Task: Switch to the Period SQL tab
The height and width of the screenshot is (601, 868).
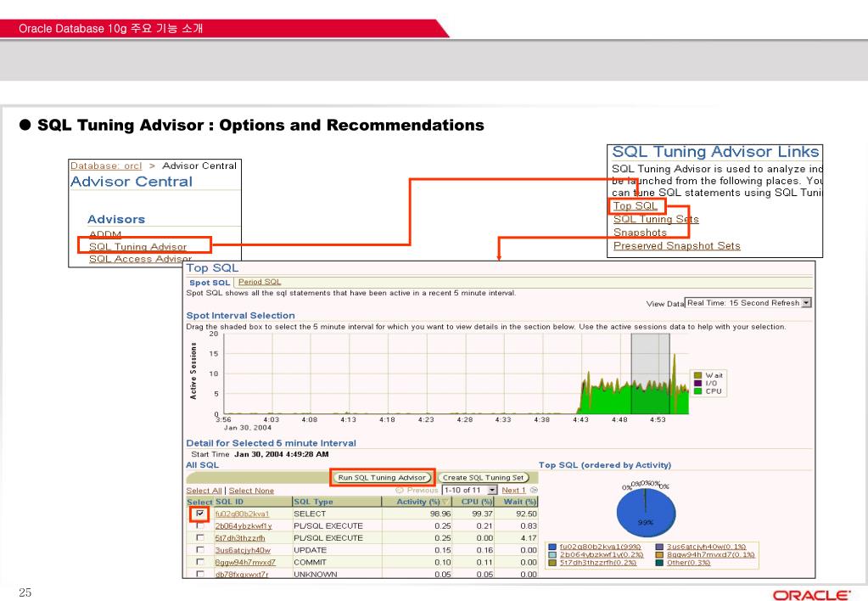Action: click(260, 282)
